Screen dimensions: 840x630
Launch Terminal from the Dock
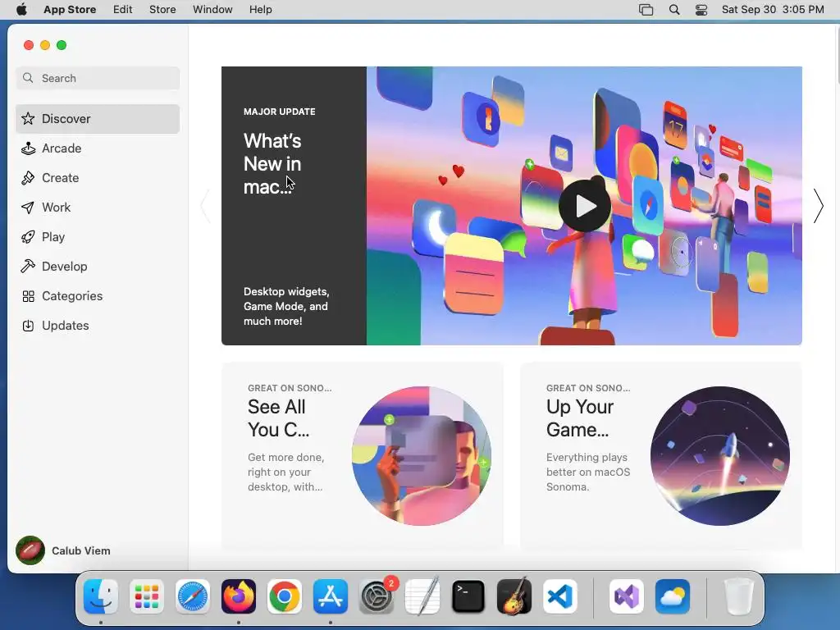pos(468,596)
